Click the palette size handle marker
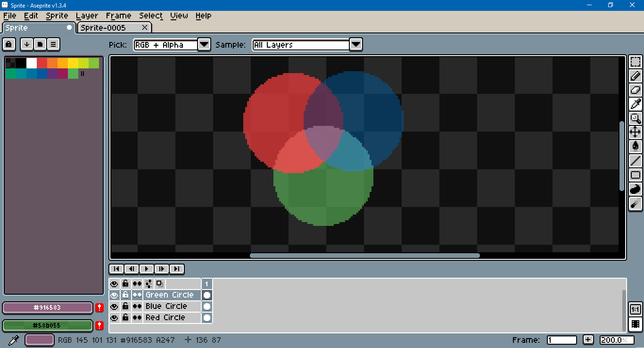 point(83,74)
